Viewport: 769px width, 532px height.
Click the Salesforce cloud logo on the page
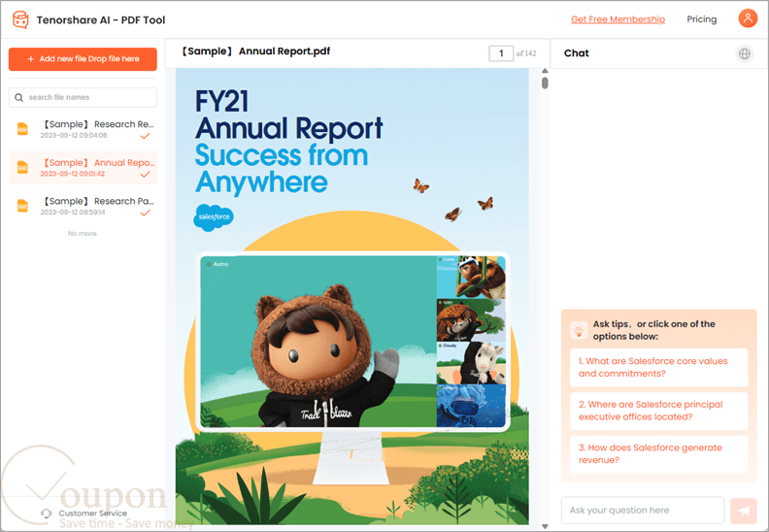(x=214, y=217)
